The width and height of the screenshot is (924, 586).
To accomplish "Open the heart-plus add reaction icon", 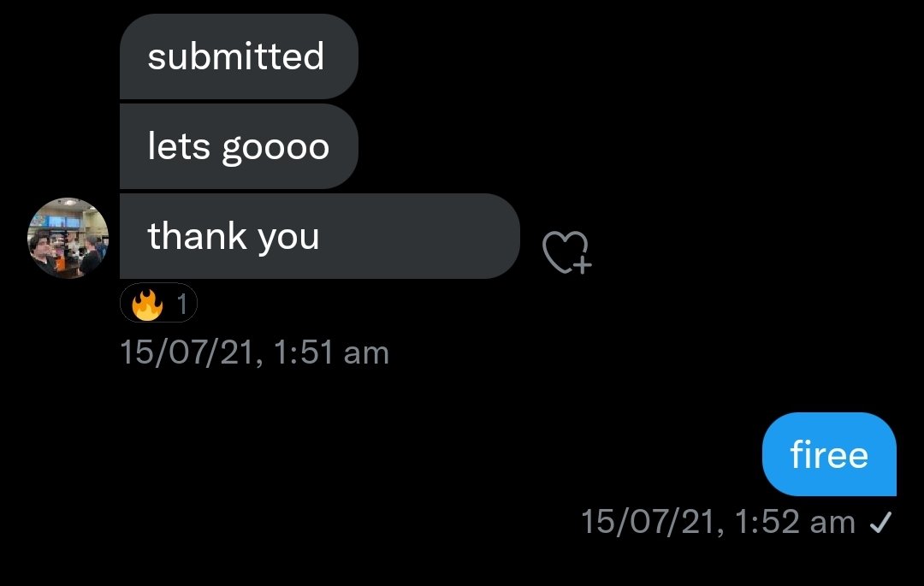I will (x=567, y=252).
